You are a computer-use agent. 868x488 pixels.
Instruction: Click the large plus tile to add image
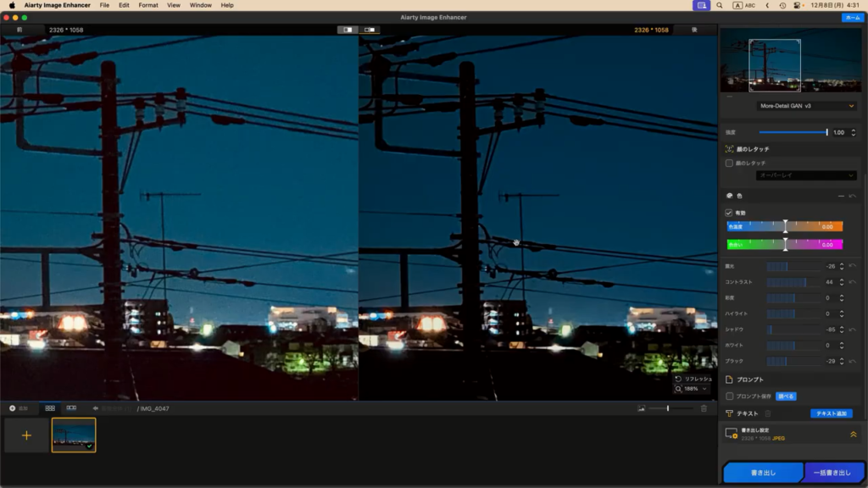26,435
